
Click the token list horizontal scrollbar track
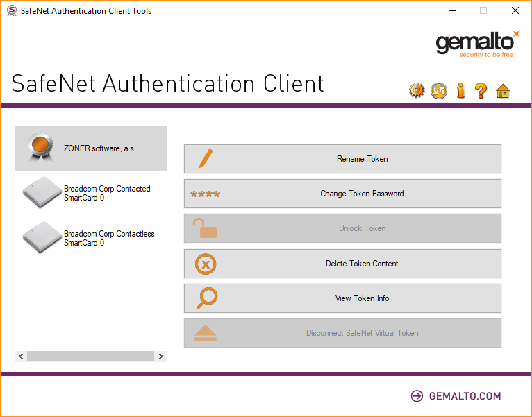[x=90, y=356]
